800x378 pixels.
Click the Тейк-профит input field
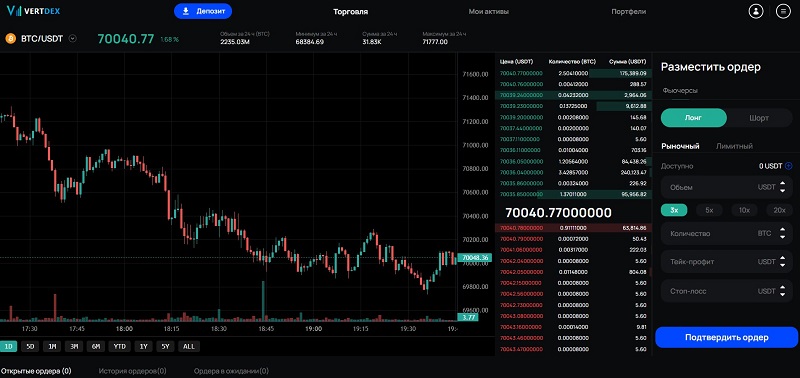(727, 262)
